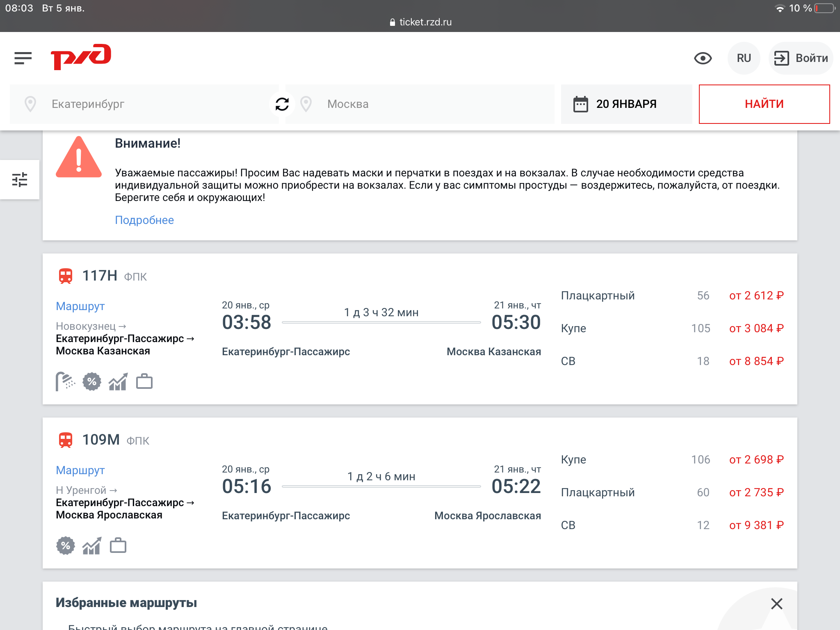The width and height of the screenshot is (840, 630).
Task: Click luggage icon on train 109М
Action: click(x=118, y=546)
